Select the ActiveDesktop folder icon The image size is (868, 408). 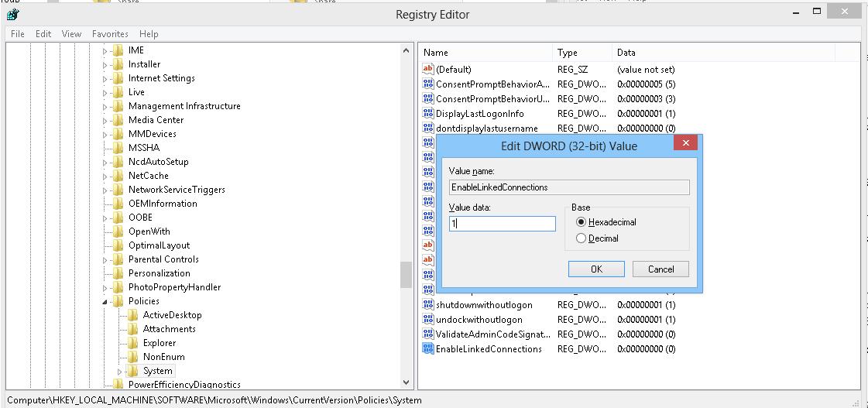click(133, 315)
